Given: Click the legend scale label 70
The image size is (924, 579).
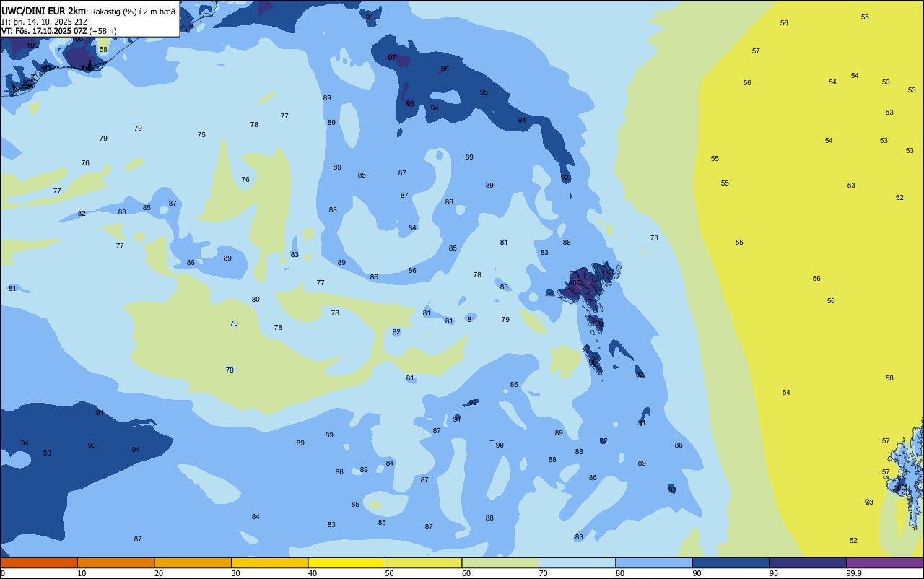Looking at the screenshot, I should click(x=543, y=573).
